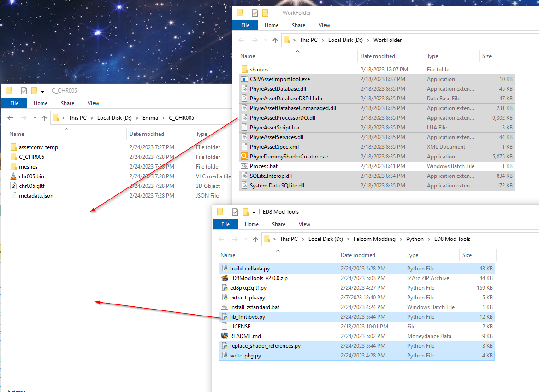Click the shaders folder icon in WorkFolder
The image size is (539, 392).
244,70
